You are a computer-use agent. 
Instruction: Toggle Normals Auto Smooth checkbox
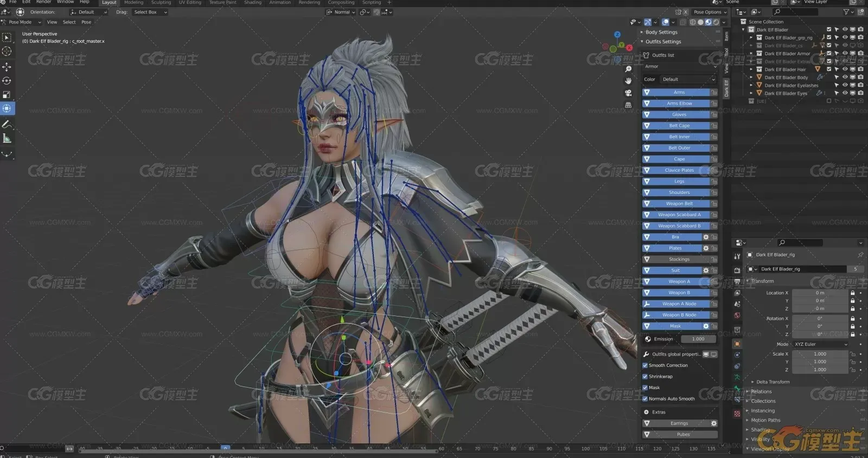click(645, 398)
